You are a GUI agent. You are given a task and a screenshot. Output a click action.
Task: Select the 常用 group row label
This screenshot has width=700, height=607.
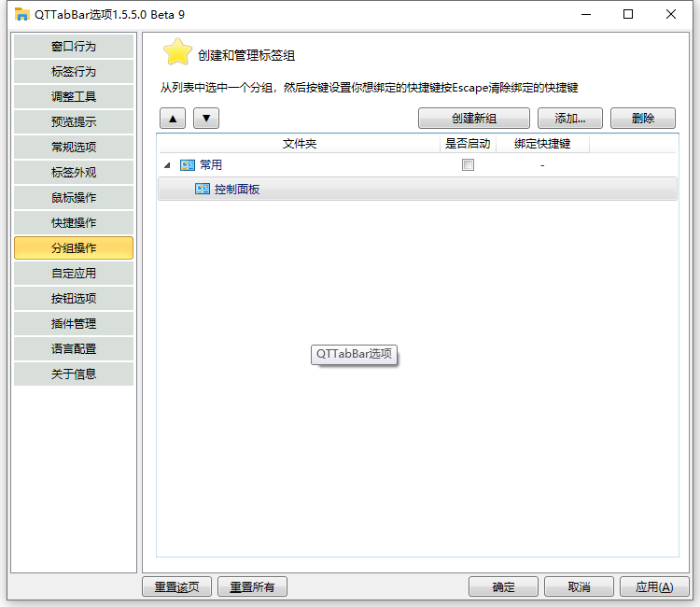(x=211, y=165)
